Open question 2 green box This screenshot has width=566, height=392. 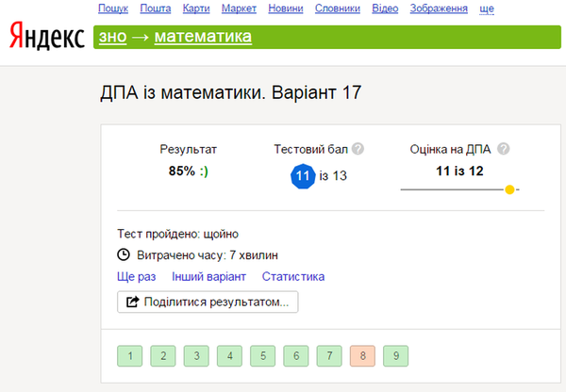(163, 356)
